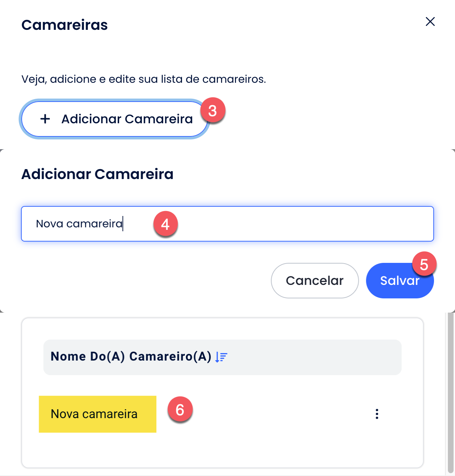Click the empty card area under the Nova camareira row
Image resolution: width=455 pixels, height=476 pixels.
click(223, 449)
